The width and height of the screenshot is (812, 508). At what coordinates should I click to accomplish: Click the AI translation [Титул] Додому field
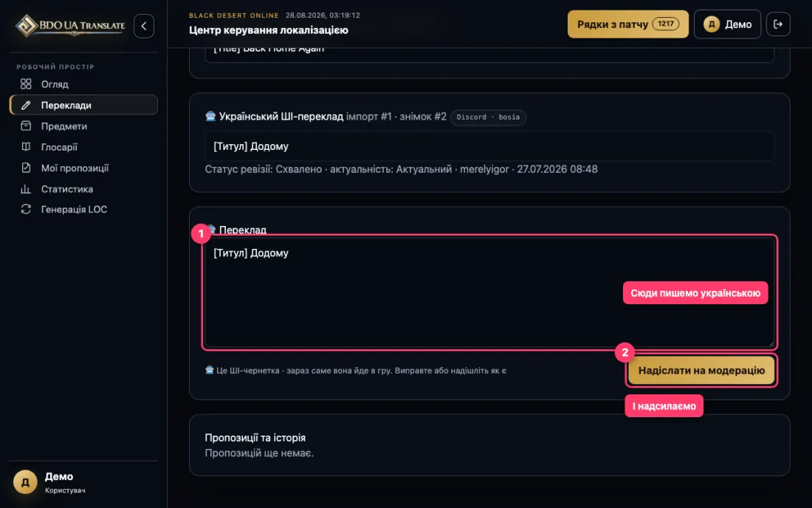point(489,146)
